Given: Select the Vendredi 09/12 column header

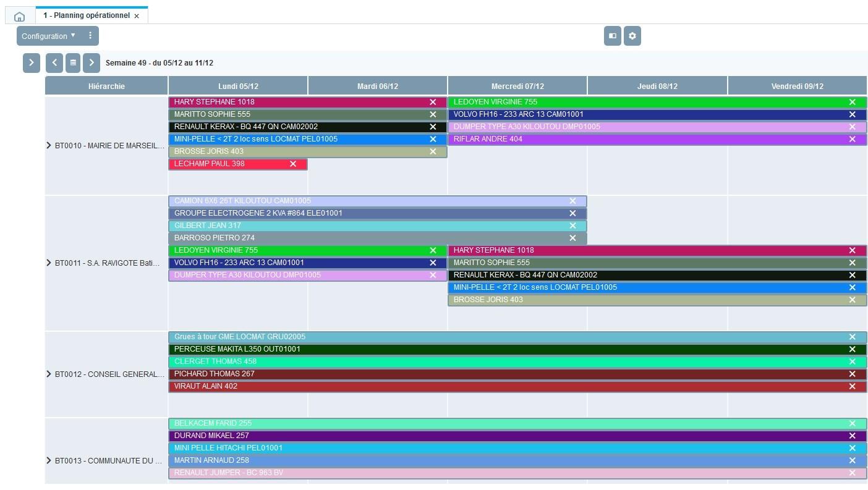Looking at the screenshot, I should click(798, 86).
